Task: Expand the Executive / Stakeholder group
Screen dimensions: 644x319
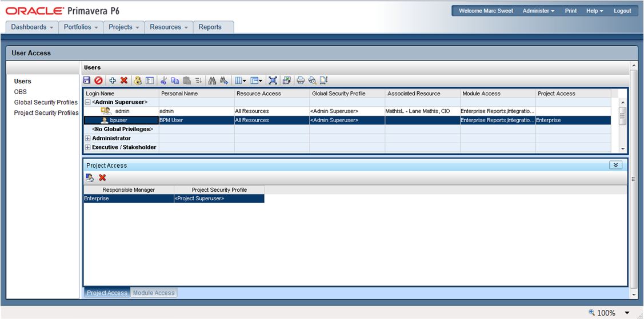Action: [88, 147]
